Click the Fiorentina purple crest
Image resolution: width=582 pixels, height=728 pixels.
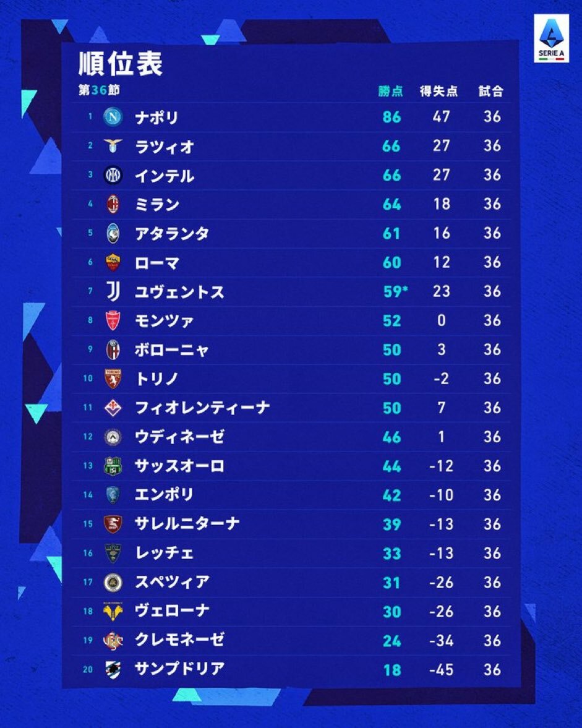[113, 408]
